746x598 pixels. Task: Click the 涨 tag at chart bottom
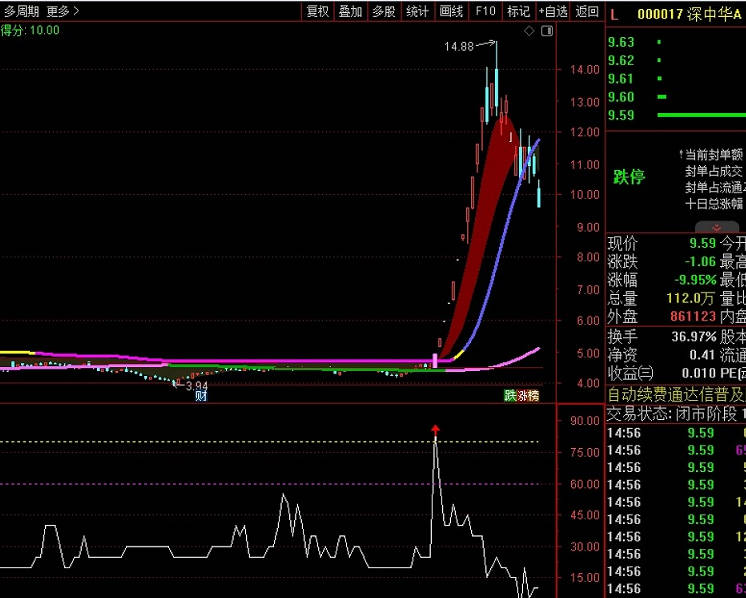point(522,396)
